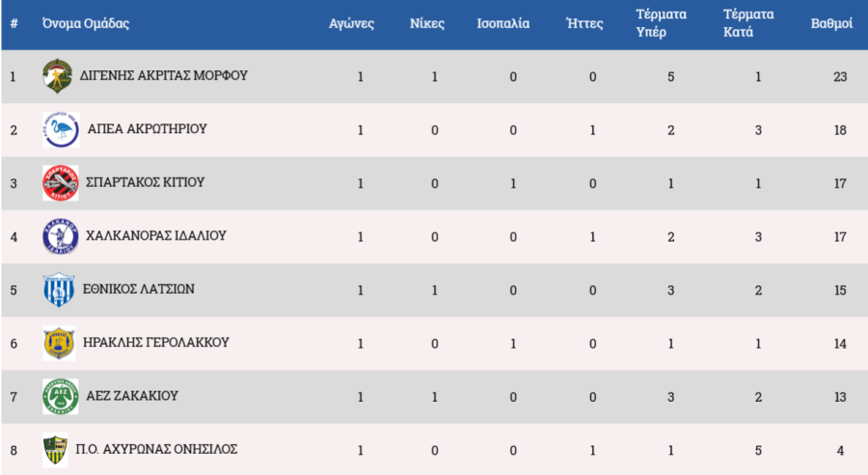The height and width of the screenshot is (475, 868).
Task: Click the Iraklis Gerolakkou yellow crest
Action: [x=59, y=342]
